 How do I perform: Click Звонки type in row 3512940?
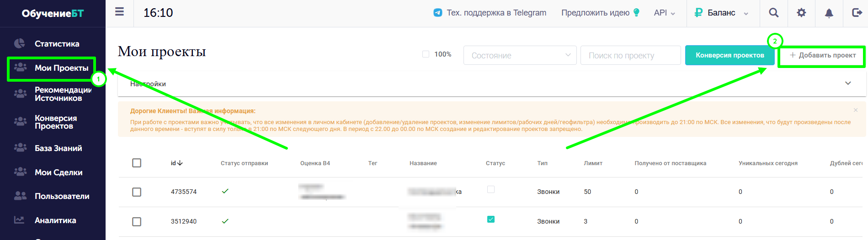pos(548,221)
